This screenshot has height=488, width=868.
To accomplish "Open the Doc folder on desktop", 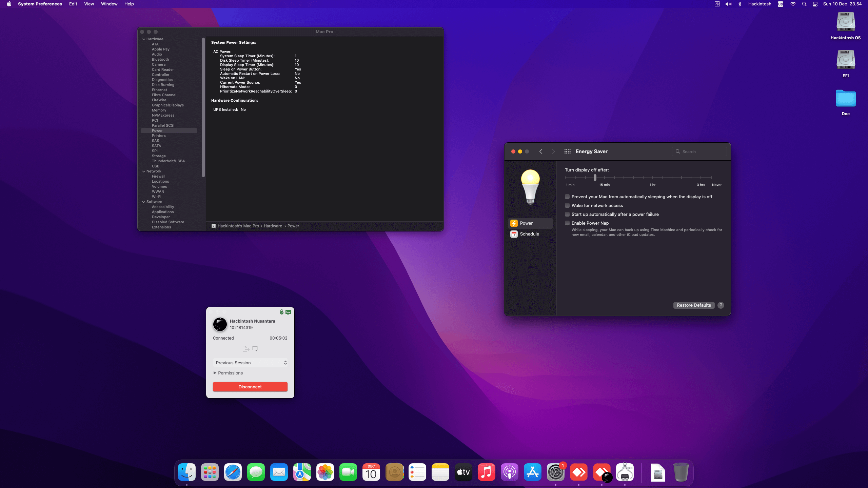I will 846,102.
